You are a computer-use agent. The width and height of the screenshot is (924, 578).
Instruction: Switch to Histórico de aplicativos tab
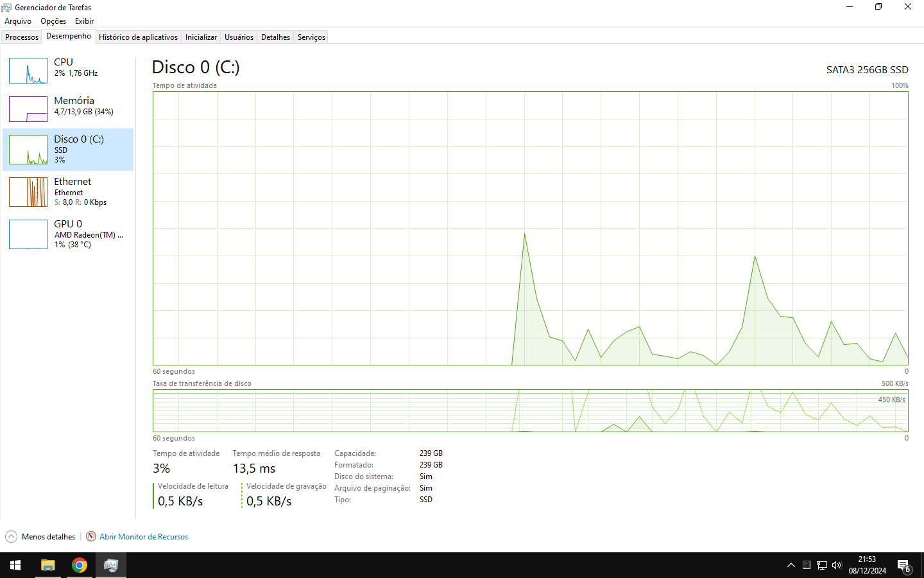point(138,37)
